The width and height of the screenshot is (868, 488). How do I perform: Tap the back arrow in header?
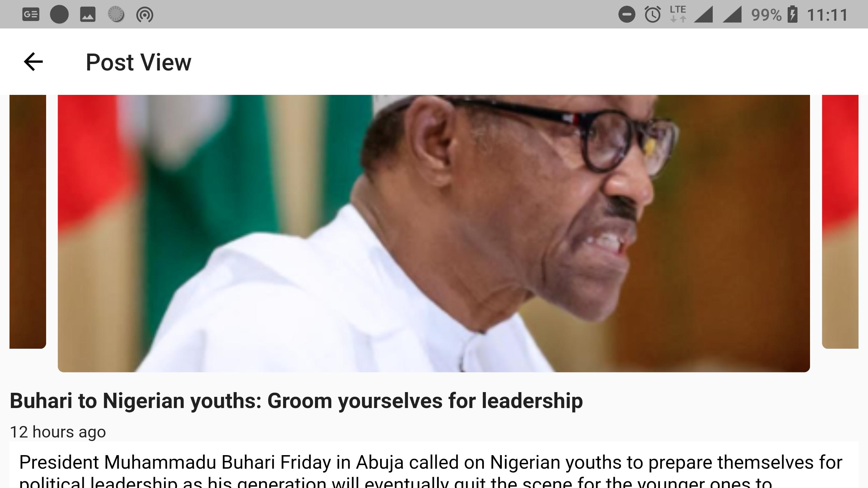33,62
